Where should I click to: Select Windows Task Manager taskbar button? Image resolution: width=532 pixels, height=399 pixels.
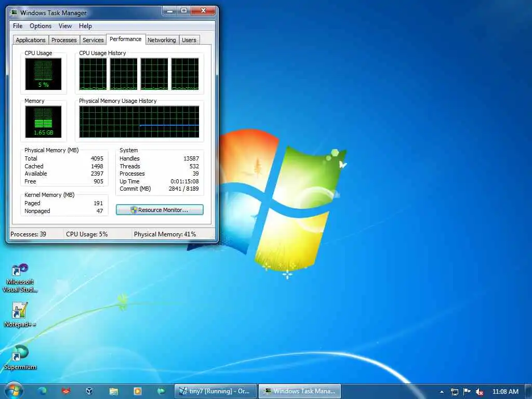300,391
